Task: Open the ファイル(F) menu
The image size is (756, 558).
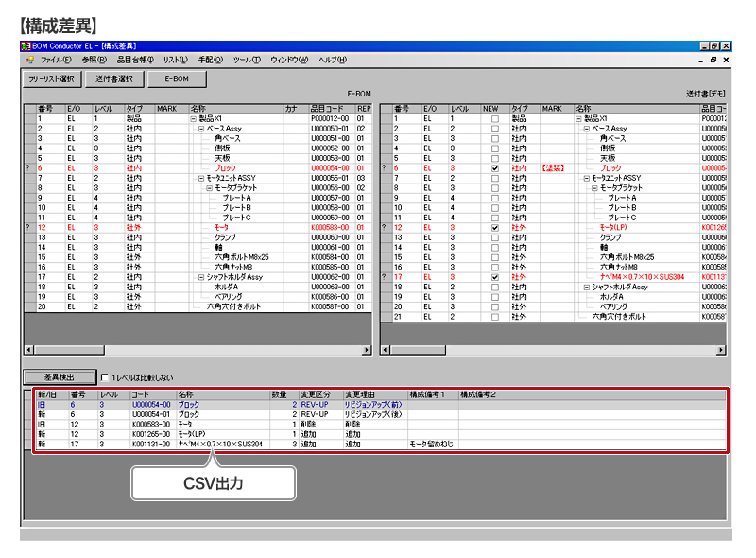Action: [x=56, y=60]
